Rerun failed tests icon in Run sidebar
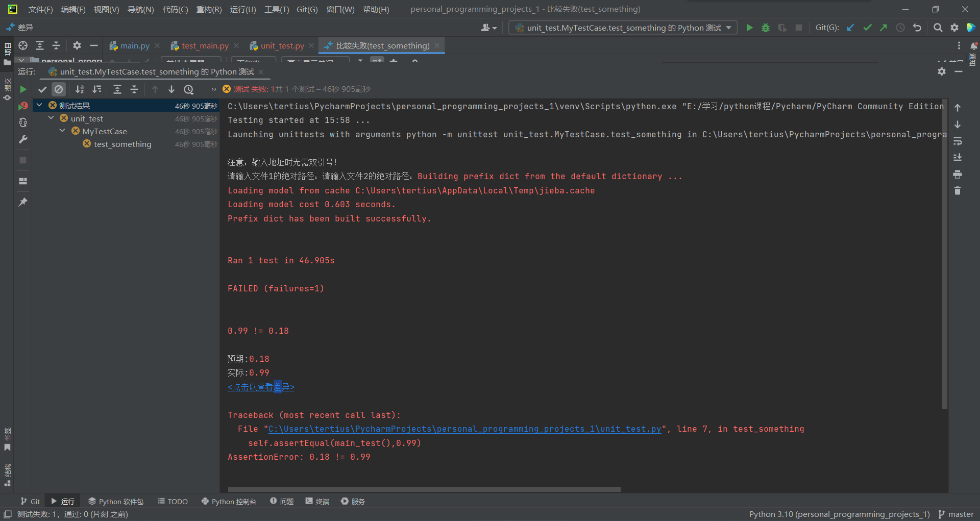Viewport: 980px width, 521px height. coord(23,106)
